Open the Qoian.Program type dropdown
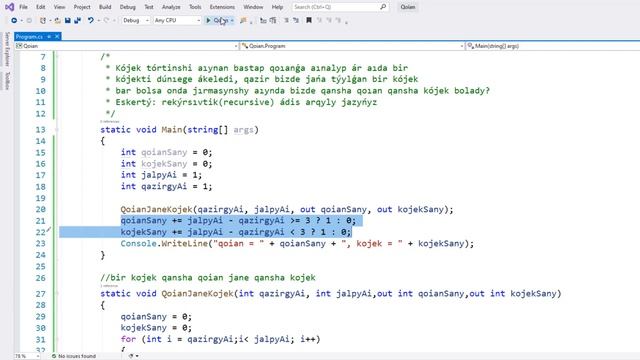The width and height of the screenshot is (640, 360). pyautogui.click(x=353, y=46)
